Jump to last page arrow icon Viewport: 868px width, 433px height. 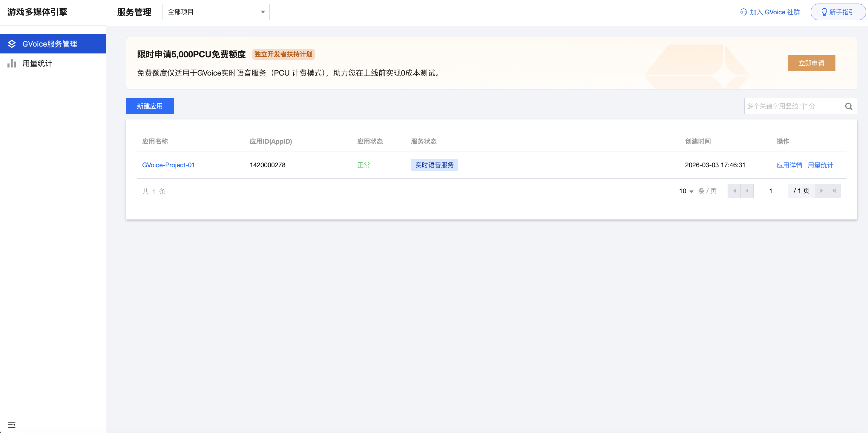(834, 191)
